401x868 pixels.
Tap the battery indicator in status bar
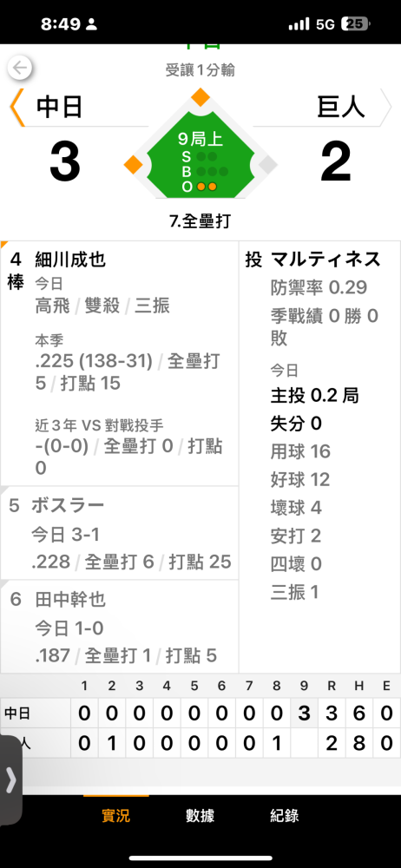point(356,23)
